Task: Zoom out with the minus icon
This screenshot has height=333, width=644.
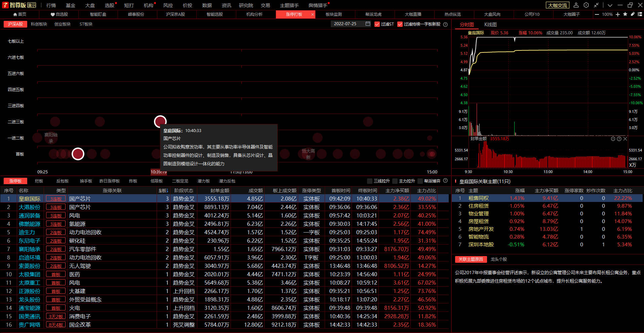Action: click(597, 14)
